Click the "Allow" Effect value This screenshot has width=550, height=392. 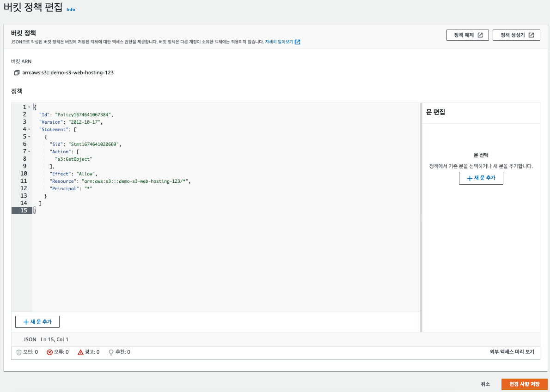pos(86,174)
